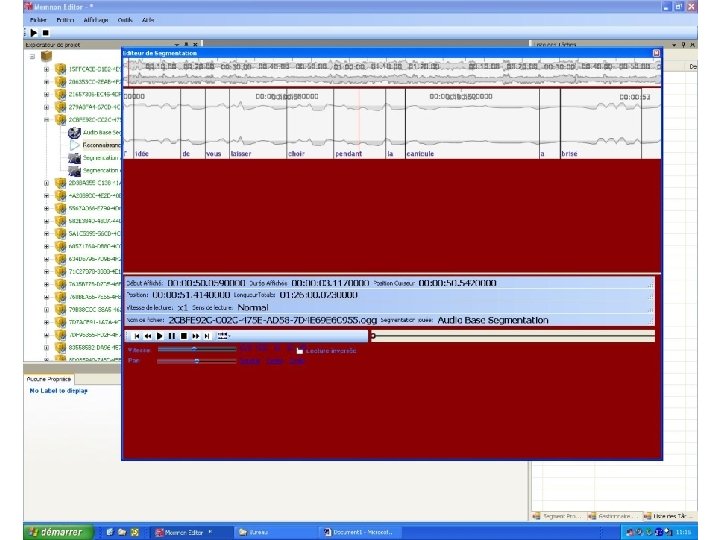
Task: Expand the 279A07A4 tree node
Action: 46,107
